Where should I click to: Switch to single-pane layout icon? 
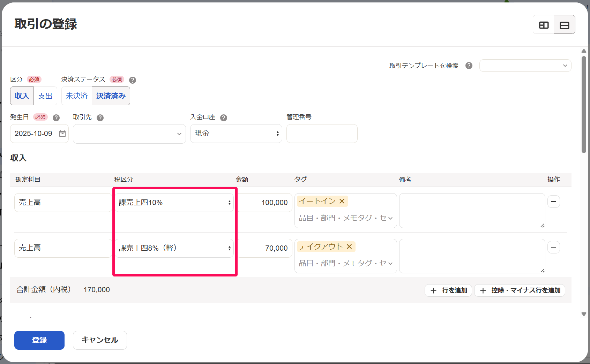(564, 25)
